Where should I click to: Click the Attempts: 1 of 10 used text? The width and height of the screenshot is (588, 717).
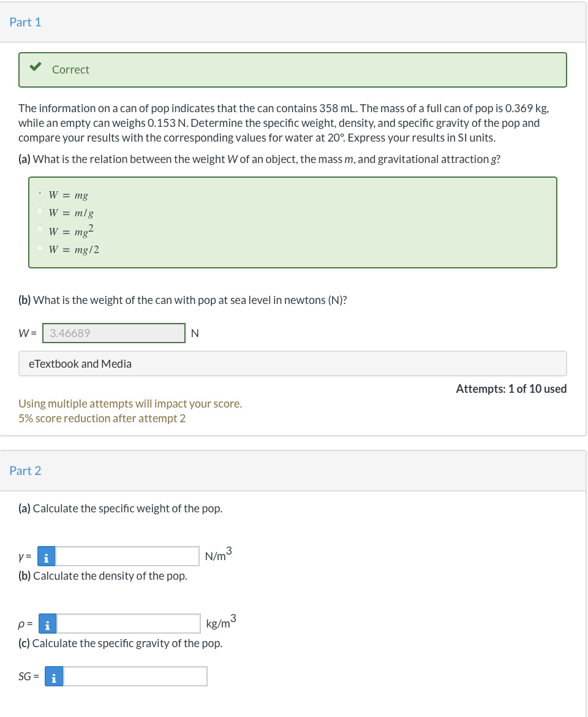tap(511, 389)
